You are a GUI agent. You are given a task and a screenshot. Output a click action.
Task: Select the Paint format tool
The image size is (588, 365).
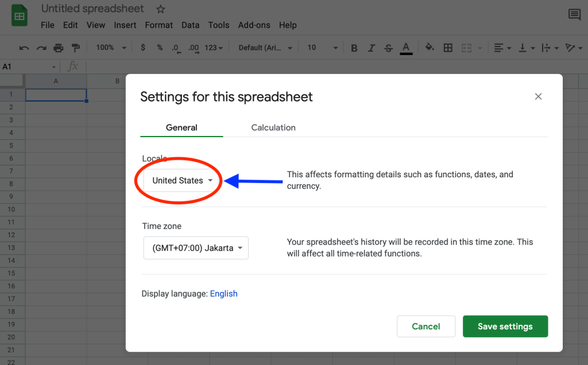point(76,48)
